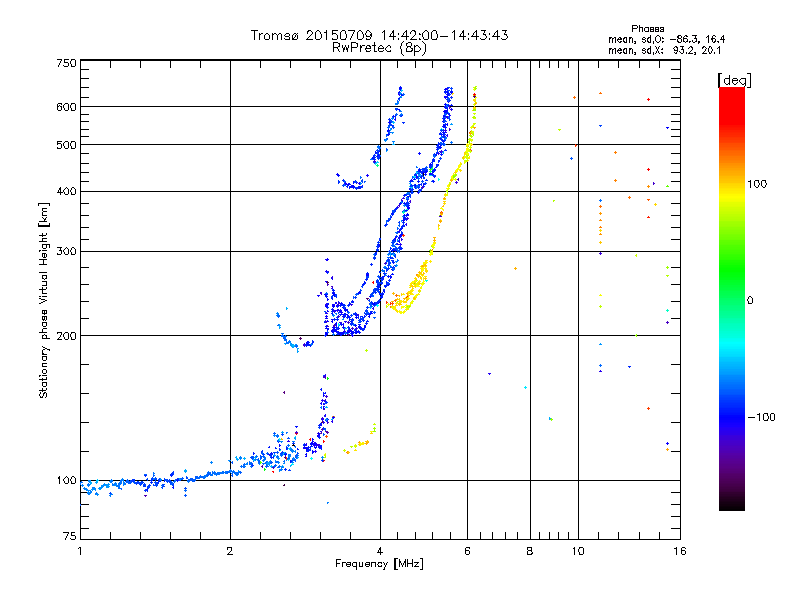Click y-axis tick label '400'
This screenshot has width=800, height=600.
coord(66,191)
